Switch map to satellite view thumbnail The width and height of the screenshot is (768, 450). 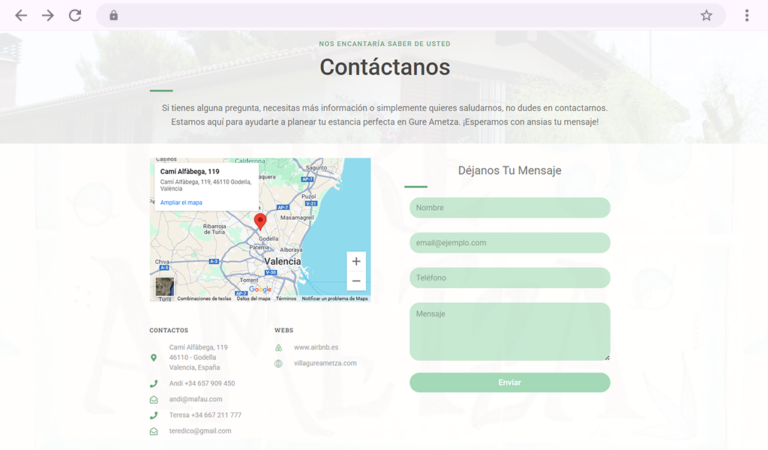(x=165, y=287)
